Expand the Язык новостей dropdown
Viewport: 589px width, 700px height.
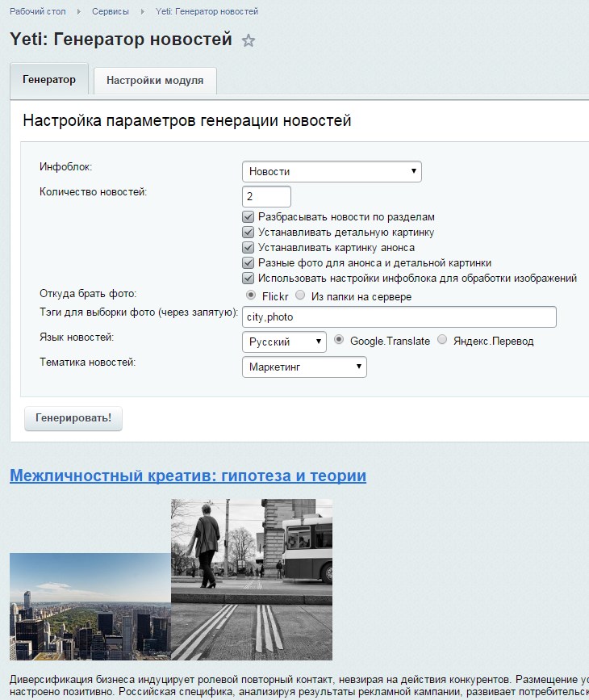click(x=284, y=342)
